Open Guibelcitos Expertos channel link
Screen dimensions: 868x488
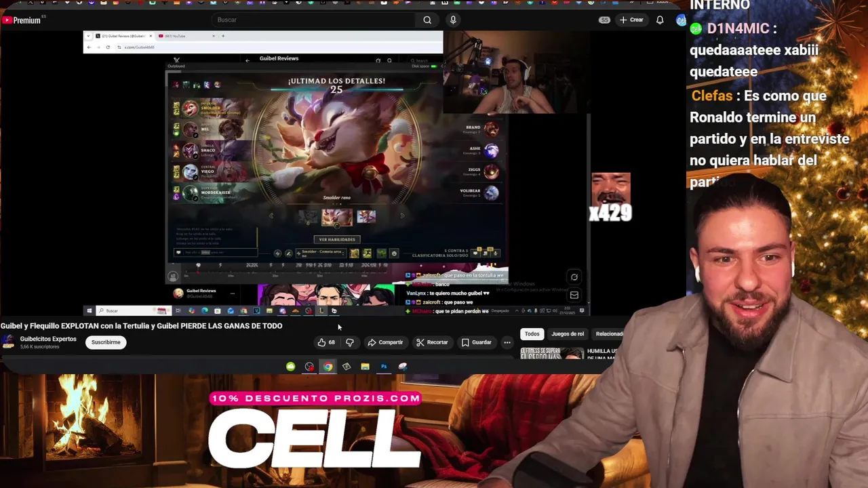pyautogui.click(x=48, y=339)
